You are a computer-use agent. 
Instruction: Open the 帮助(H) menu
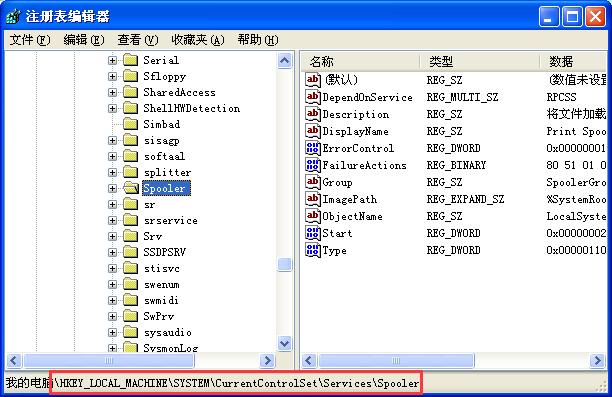pos(258,40)
